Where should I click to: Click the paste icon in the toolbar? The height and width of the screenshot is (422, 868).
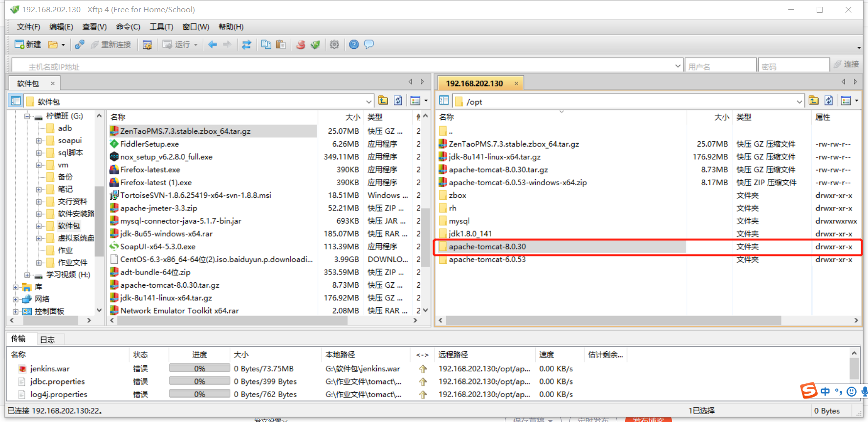tap(281, 44)
